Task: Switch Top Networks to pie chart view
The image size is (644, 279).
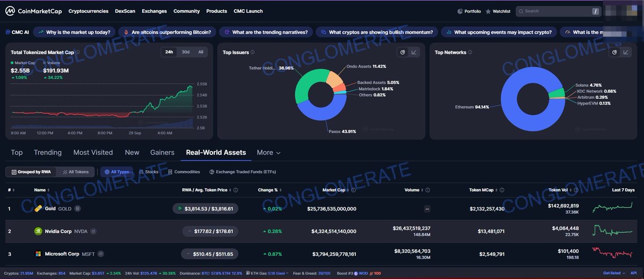Action: click(x=615, y=52)
